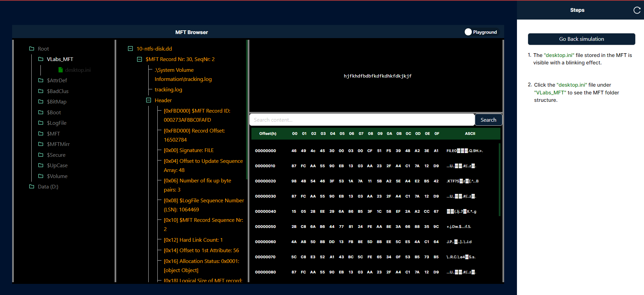Collapse the 10-ntfs-disk.dd tree node
Image resolution: width=644 pixels, height=295 pixels.
point(130,49)
